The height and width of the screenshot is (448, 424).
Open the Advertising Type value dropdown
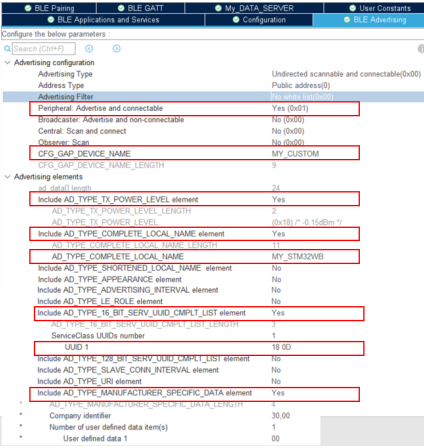[x=346, y=74]
